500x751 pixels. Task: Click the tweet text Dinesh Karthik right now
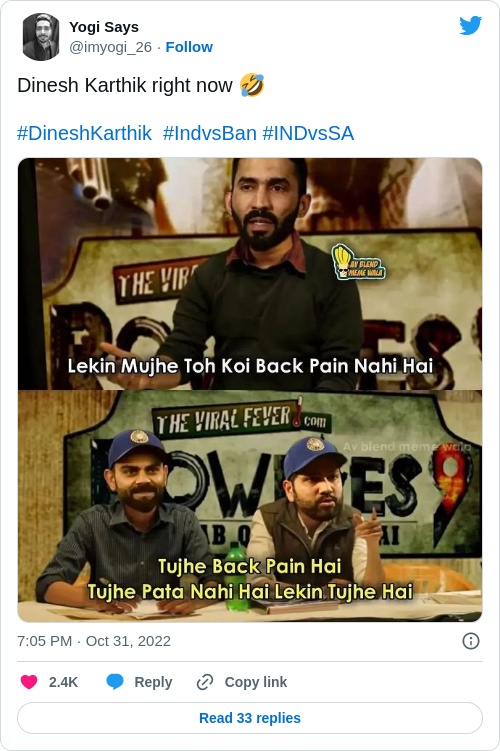point(125,85)
